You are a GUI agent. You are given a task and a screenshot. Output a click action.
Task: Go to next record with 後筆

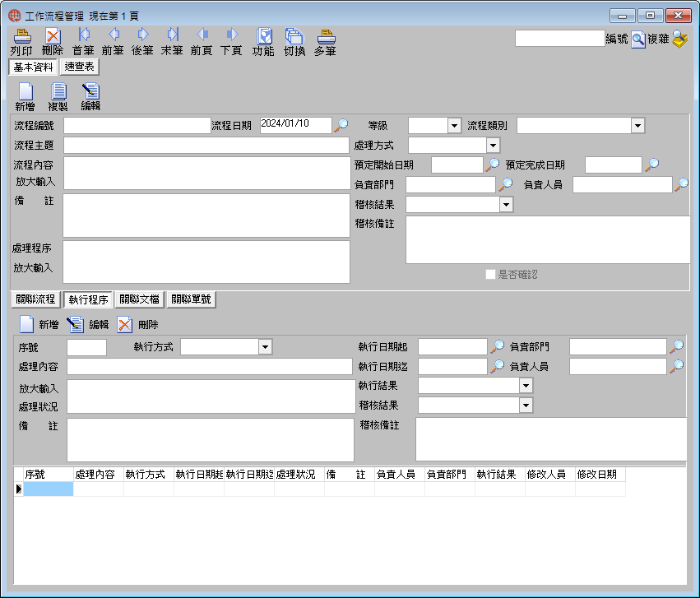[143, 35]
